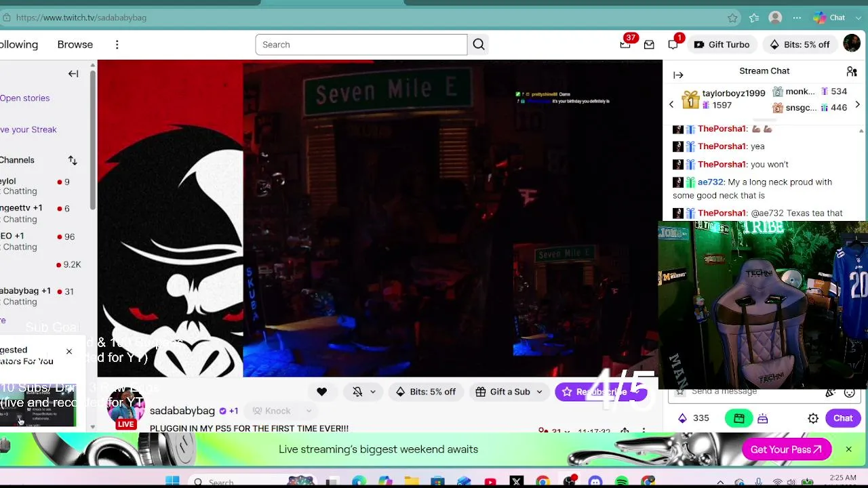This screenshot has width=868, height=488.
Task: Open the chat community users icon
Action: tap(852, 71)
